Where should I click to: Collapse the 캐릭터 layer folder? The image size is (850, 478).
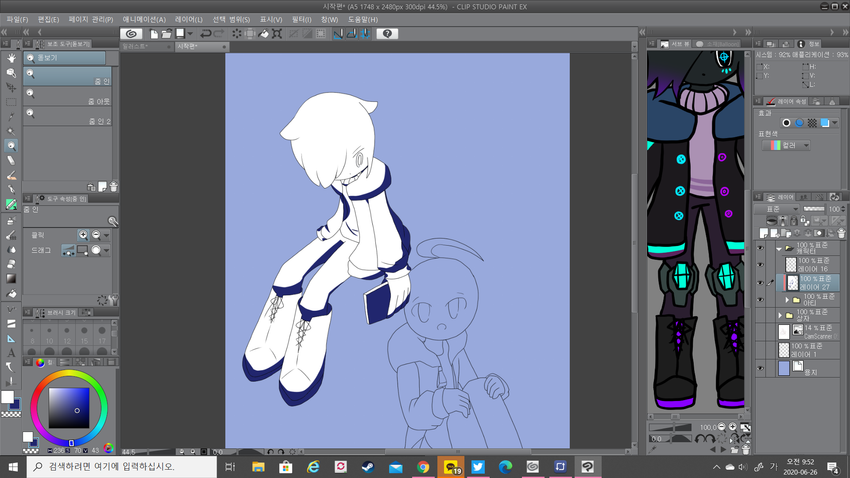point(779,248)
